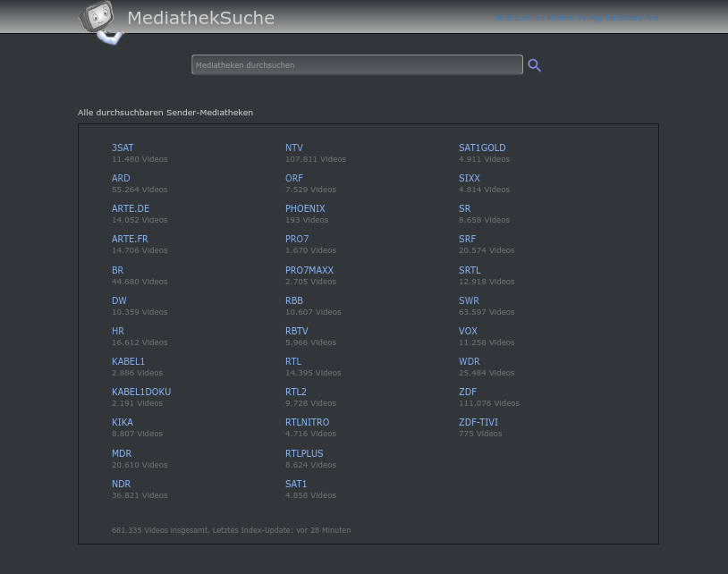This screenshot has width=728, height=574.
Task: Click the MediathekSuche site title
Action: [x=201, y=18]
